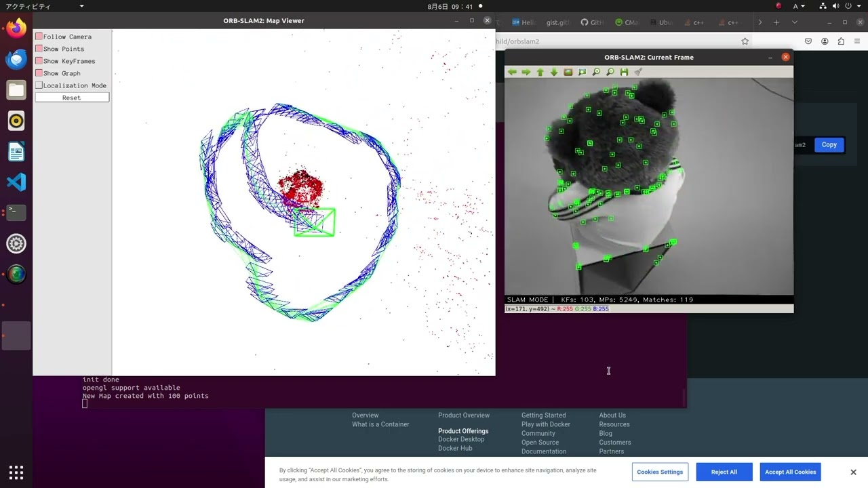Switch to the CMake browser tab

(x=627, y=22)
